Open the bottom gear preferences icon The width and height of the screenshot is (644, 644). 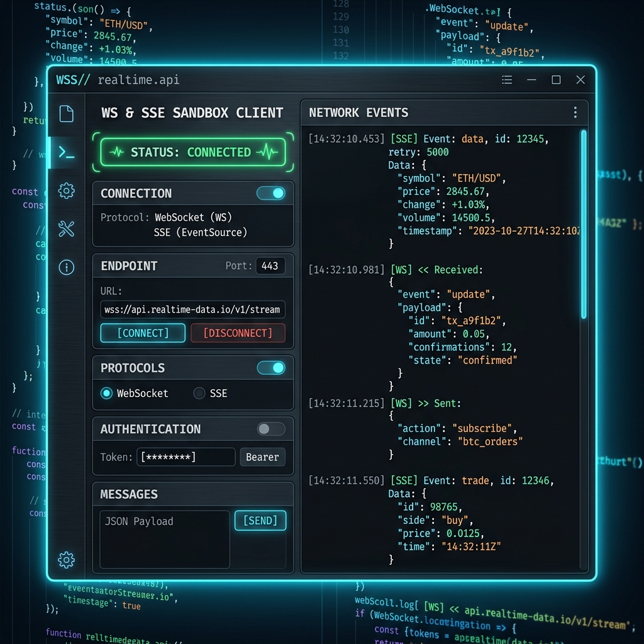(x=66, y=560)
